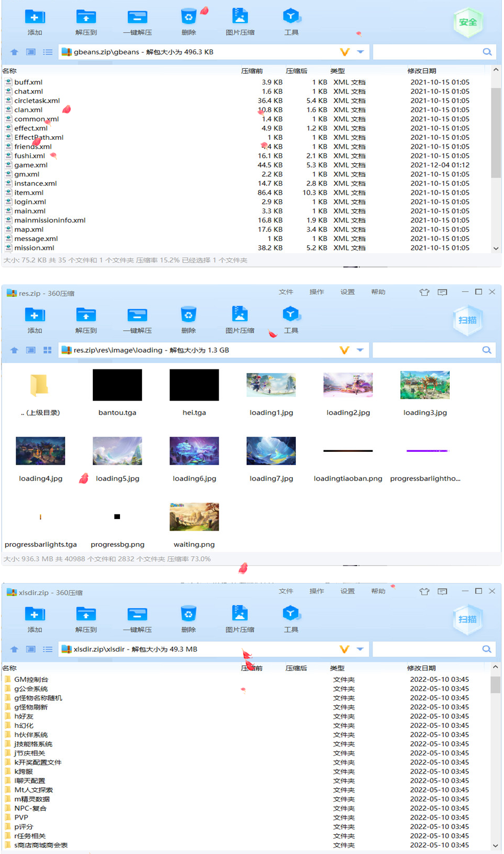The height and width of the screenshot is (854, 504).
Task: Sort by 修改日期 column in gbeans.zip window
Action: [x=422, y=71]
